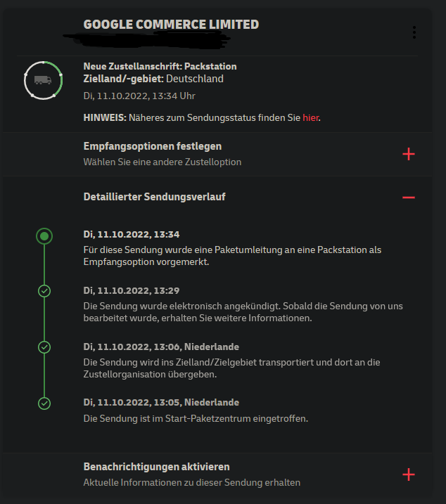The width and height of the screenshot is (446, 504).
Task: Open the red 'hier' link
Action: [310, 117]
